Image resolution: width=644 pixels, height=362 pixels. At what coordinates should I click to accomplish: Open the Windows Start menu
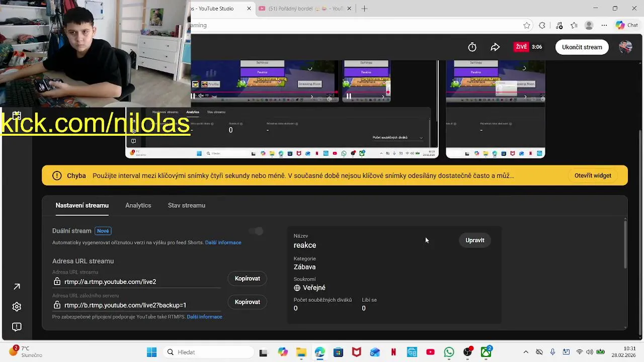[x=151, y=352]
